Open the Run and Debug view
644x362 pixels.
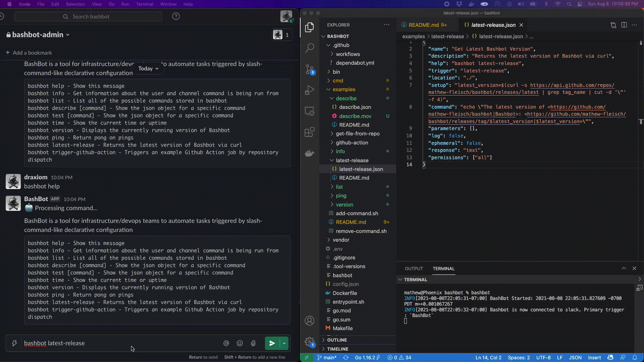tap(310, 90)
